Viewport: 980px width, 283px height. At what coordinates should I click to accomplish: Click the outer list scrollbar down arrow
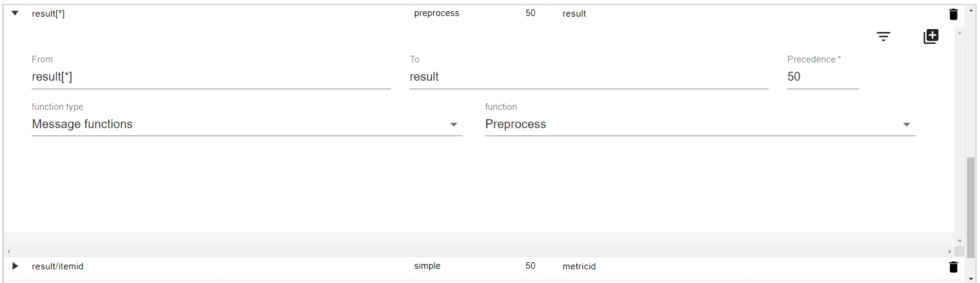pyautogui.click(x=971, y=278)
